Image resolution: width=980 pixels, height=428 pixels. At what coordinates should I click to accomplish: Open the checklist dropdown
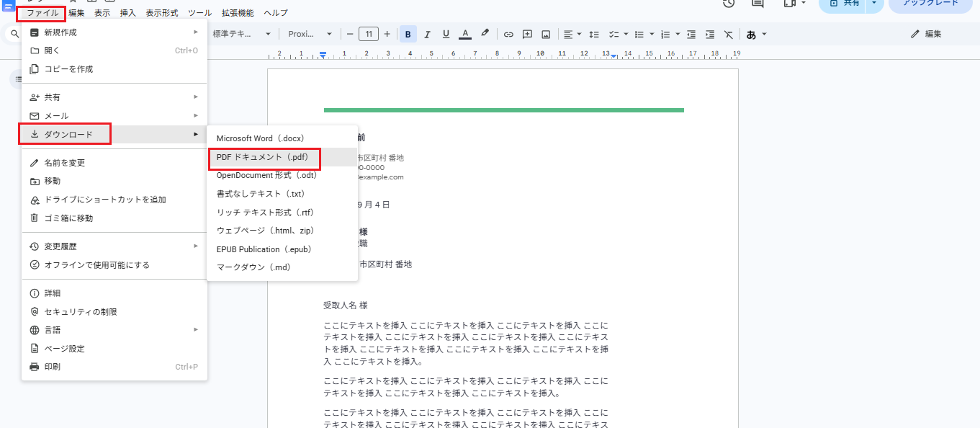pos(618,34)
